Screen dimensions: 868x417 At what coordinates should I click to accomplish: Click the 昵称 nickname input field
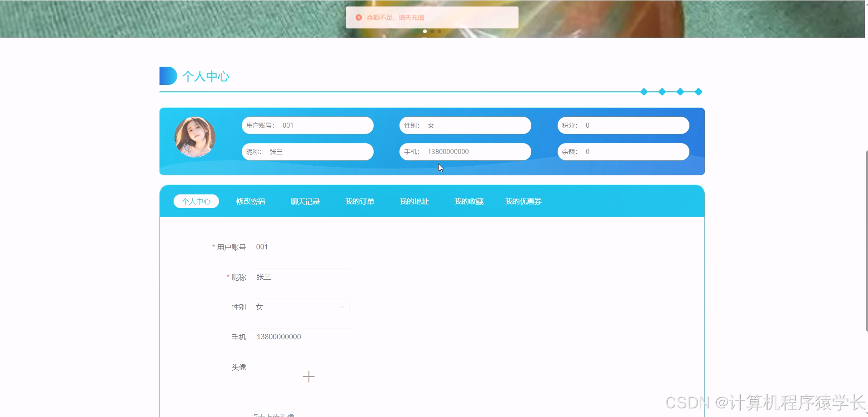click(300, 277)
